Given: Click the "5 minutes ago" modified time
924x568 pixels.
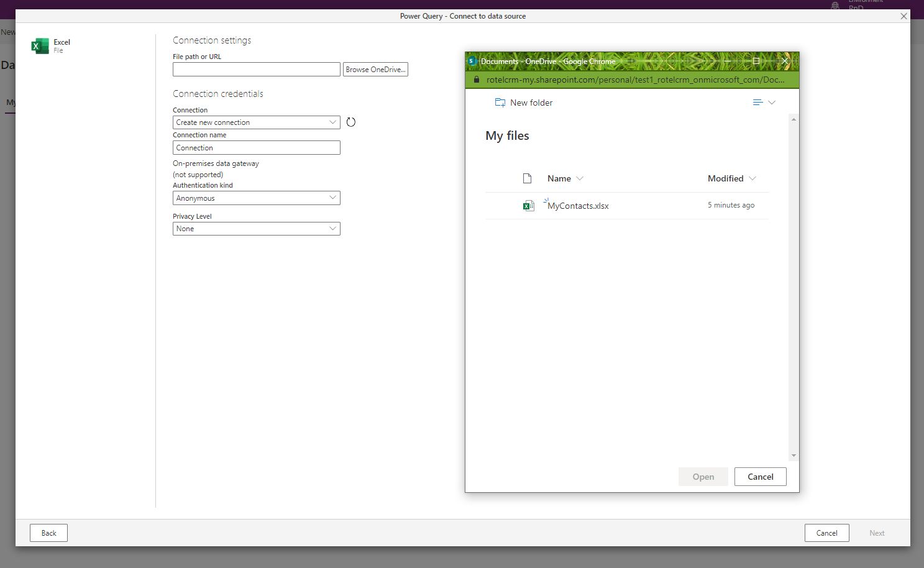Looking at the screenshot, I should [731, 205].
